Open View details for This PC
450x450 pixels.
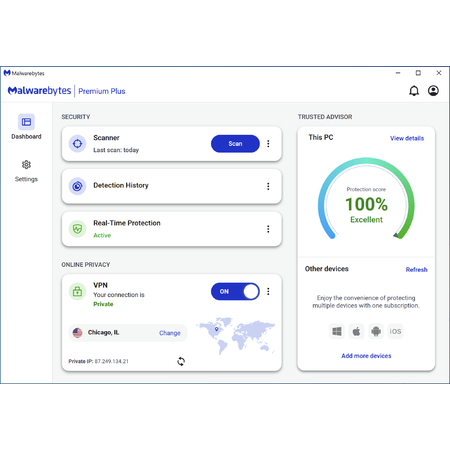tap(407, 138)
